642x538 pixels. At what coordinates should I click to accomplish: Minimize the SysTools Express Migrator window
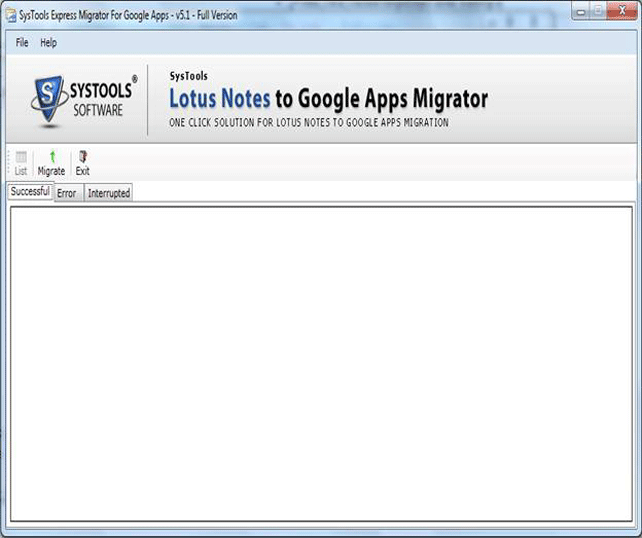click(x=580, y=11)
